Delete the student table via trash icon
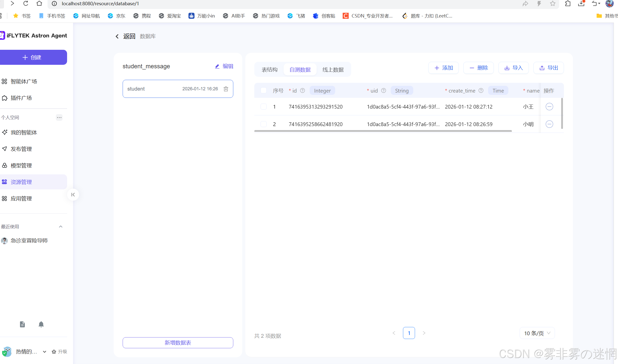The height and width of the screenshot is (364, 618). click(226, 89)
